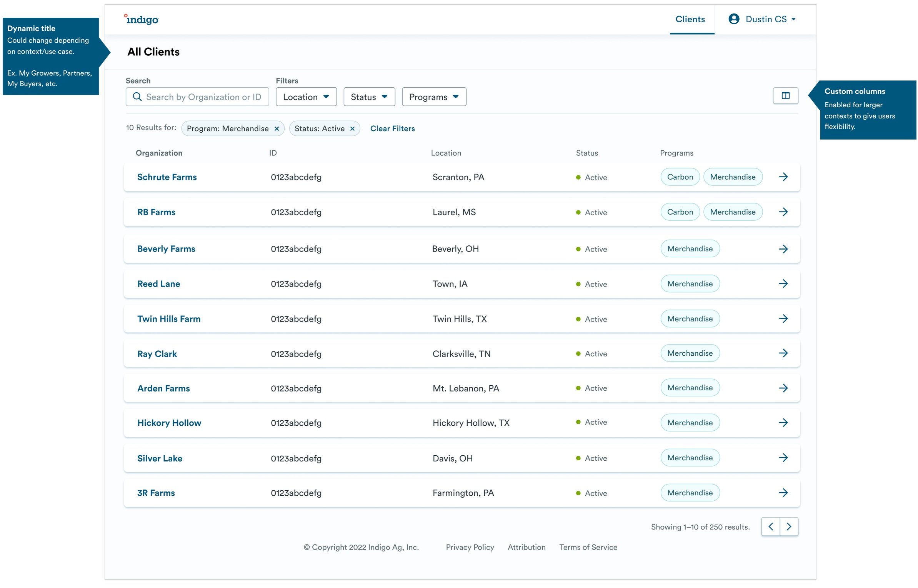Open Attribution footer link
This screenshot has width=918, height=588.
[x=526, y=548]
